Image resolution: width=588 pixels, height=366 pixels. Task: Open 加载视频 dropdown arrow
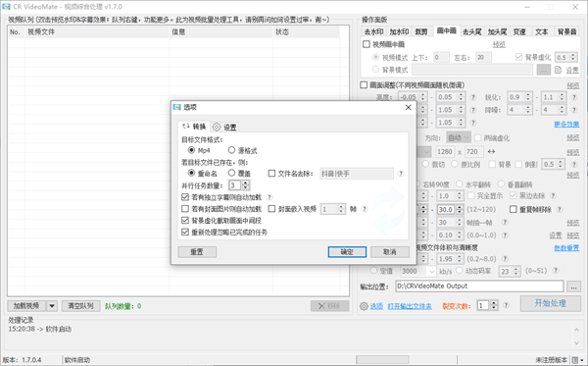point(52,306)
